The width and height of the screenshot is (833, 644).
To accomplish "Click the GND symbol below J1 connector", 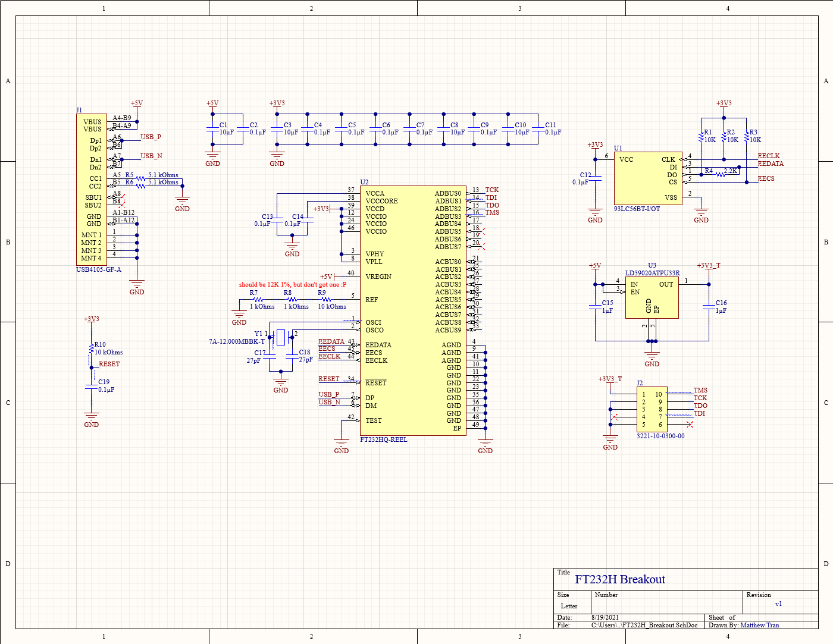I will pyautogui.click(x=137, y=287).
